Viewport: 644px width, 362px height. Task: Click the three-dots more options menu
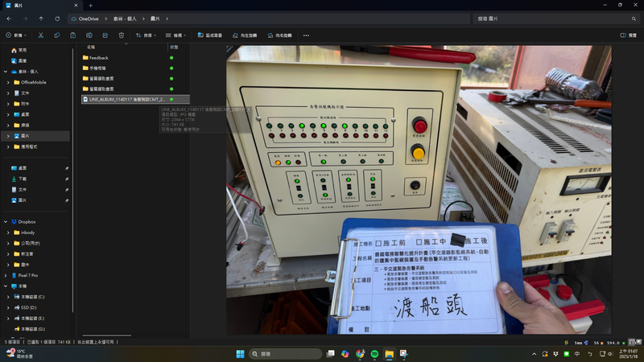coord(306,35)
